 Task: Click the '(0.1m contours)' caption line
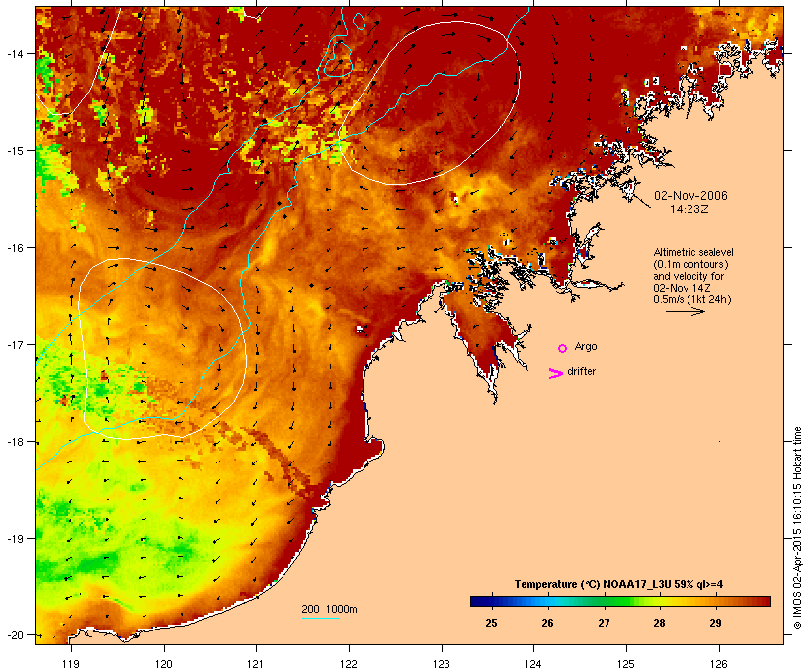pos(691,264)
